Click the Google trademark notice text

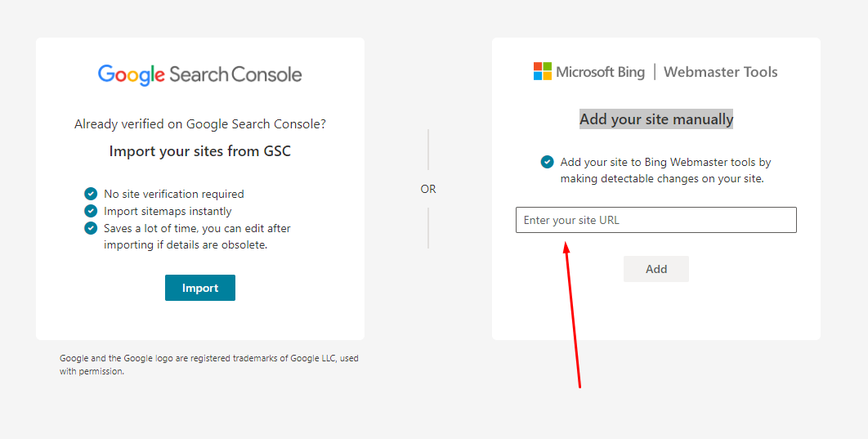pyautogui.click(x=208, y=365)
